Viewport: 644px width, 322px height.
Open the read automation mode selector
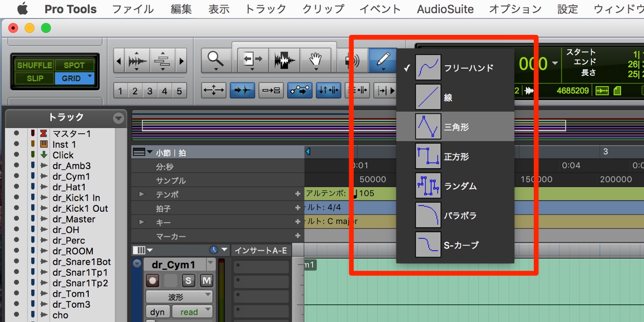[192, 312]
